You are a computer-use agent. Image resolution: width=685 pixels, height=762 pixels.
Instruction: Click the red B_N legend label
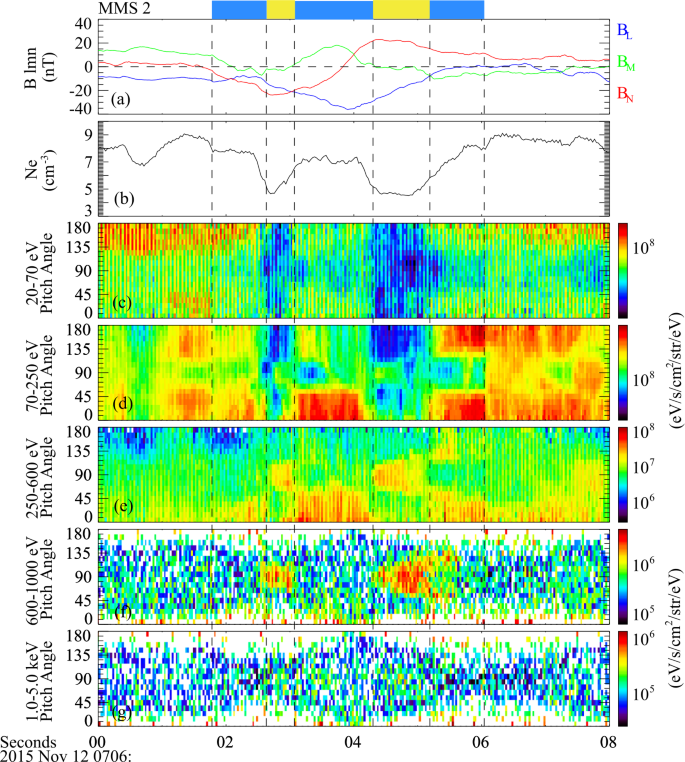pos(625,94)
